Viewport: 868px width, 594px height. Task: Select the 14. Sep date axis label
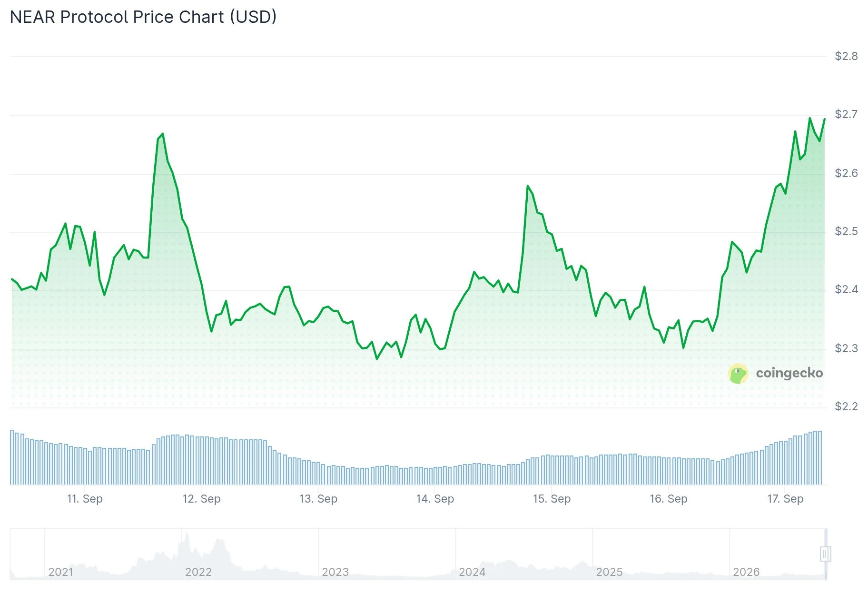(x=435, y=498)
